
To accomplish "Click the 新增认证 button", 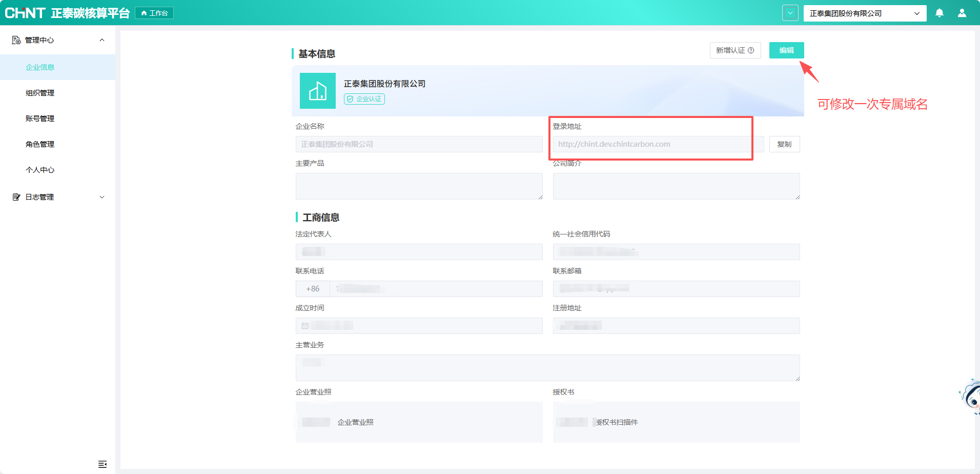I will click(x=735, y=50).
